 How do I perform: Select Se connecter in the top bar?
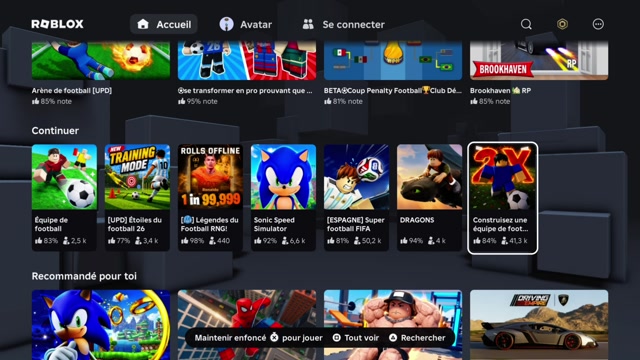[x=343, y=24]
